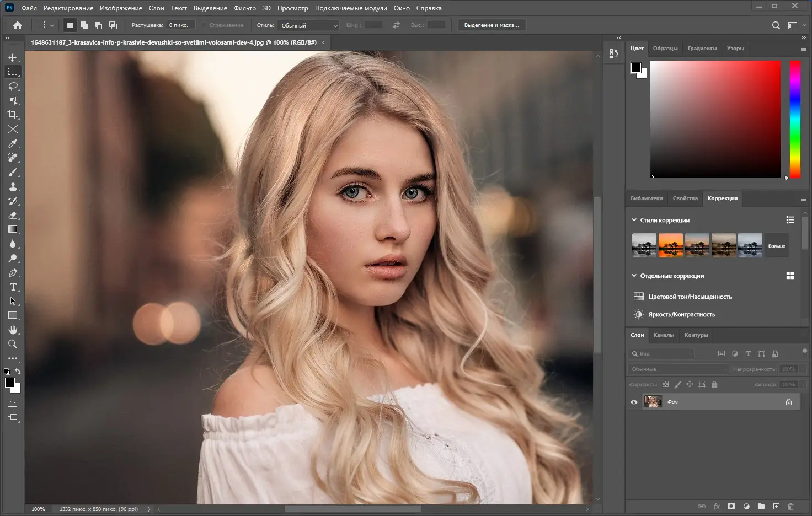Select the Horizontal Type tool
Viewport: 812px width, 516px height.
pyautogui.click(x=13, y=287)
